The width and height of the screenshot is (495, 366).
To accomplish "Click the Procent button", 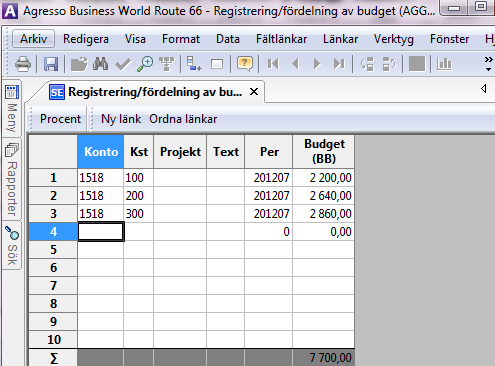I will 60,119.
